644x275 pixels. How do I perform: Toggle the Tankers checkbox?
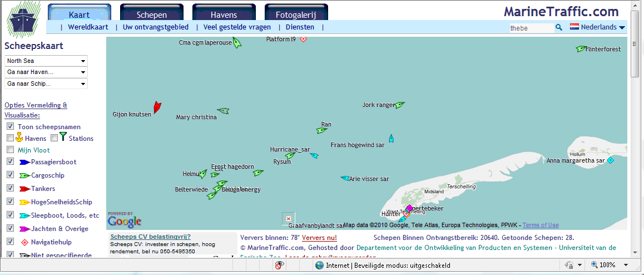[10, 188]
